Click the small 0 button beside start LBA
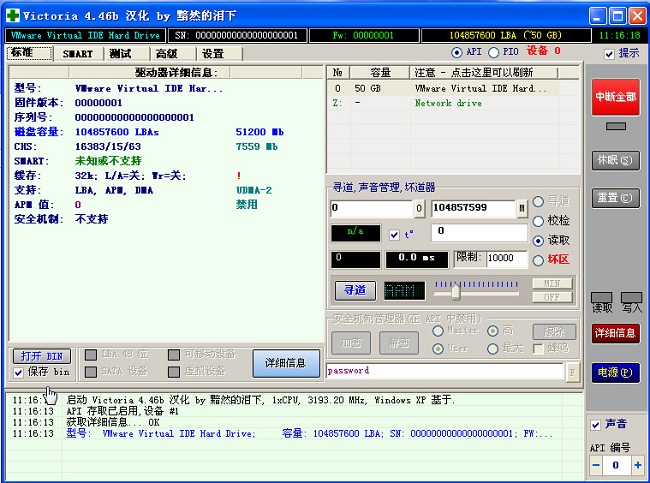 [419, 208]
